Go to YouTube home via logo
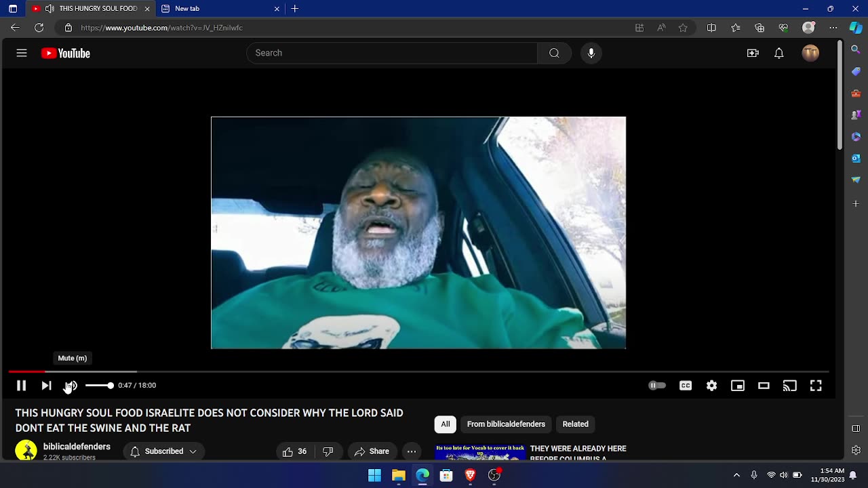This screenshot has width=868, height=488. 66,54
